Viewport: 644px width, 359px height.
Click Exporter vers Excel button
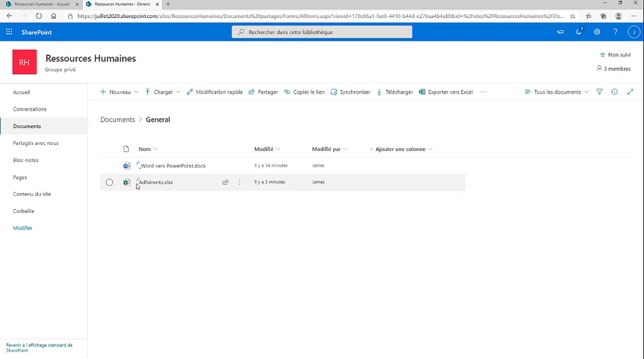[x=446, y=92]
